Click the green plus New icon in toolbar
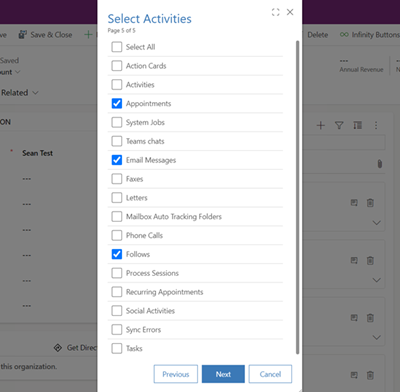 pos(88,35)
